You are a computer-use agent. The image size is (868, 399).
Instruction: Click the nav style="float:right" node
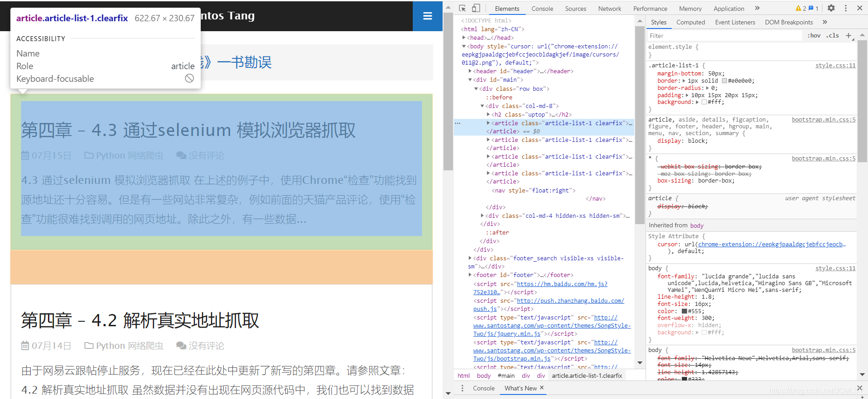point(533,190)
